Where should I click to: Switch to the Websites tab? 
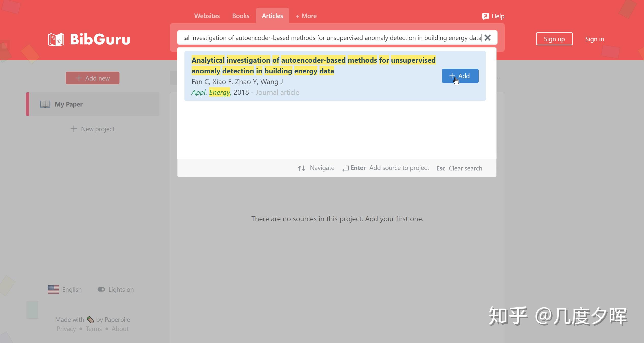207,16
